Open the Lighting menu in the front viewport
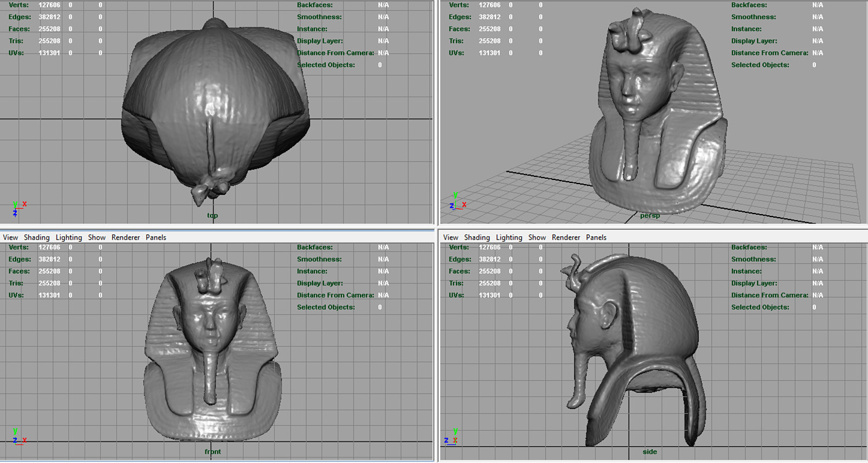Viewport: 868px width, 463px height. click(x=69, y=237)
